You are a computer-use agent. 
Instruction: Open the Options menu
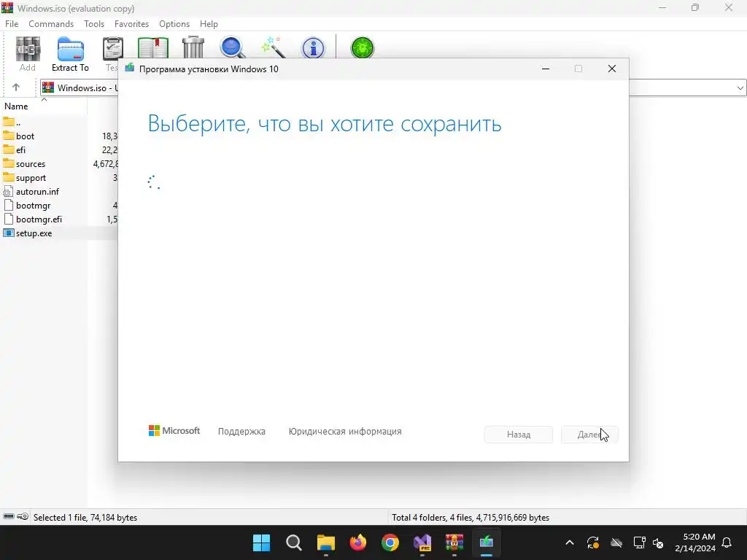coord(174,24)
